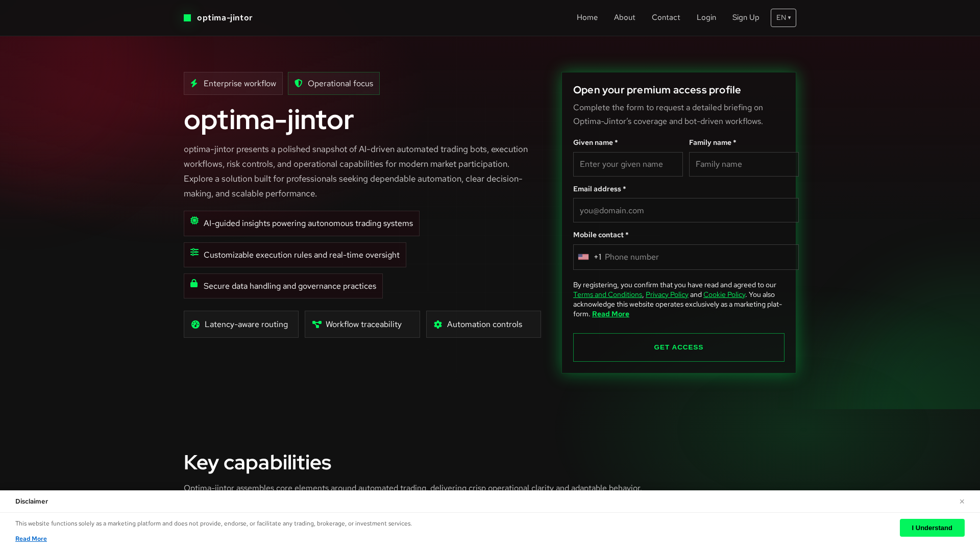The image size is (980, 551).
Task: Click the gear icon for Automation controls
Action: (438, 324)
